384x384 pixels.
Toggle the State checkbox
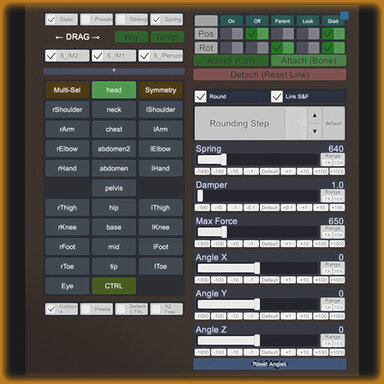click(x=61, y=19)
